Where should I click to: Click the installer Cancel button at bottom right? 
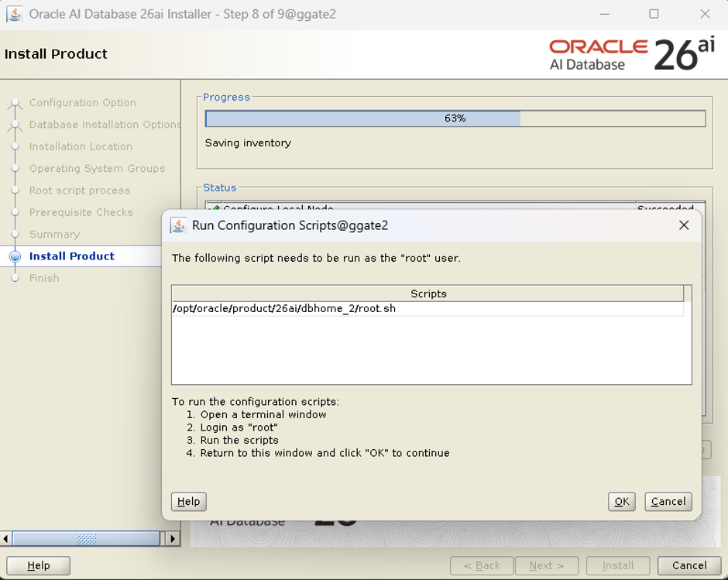[689, 565]
